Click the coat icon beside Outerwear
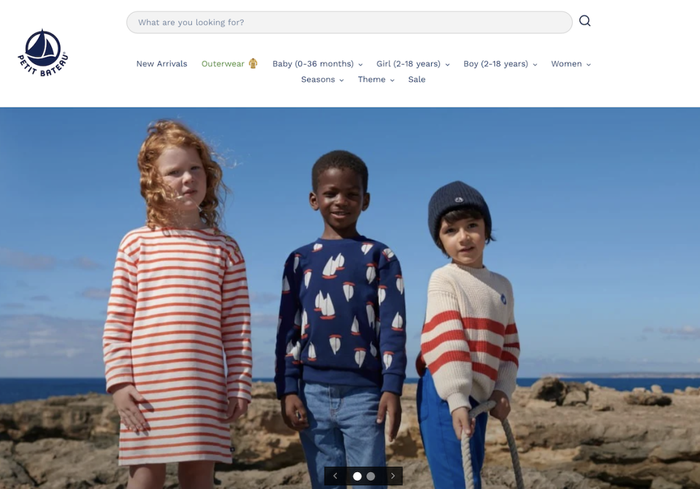The height and width of the screenshot is (489, 700). (253, 63)
